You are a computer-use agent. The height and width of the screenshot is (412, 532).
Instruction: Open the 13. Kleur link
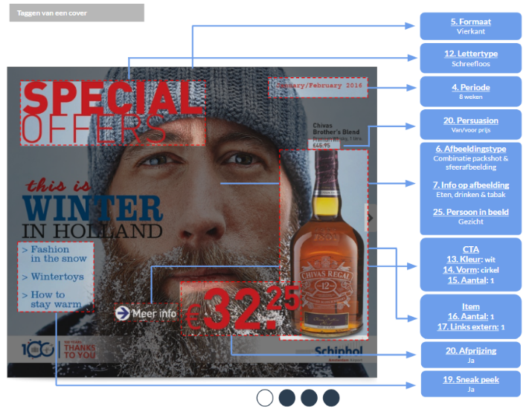pyautogui.click(x=464, y=260)
